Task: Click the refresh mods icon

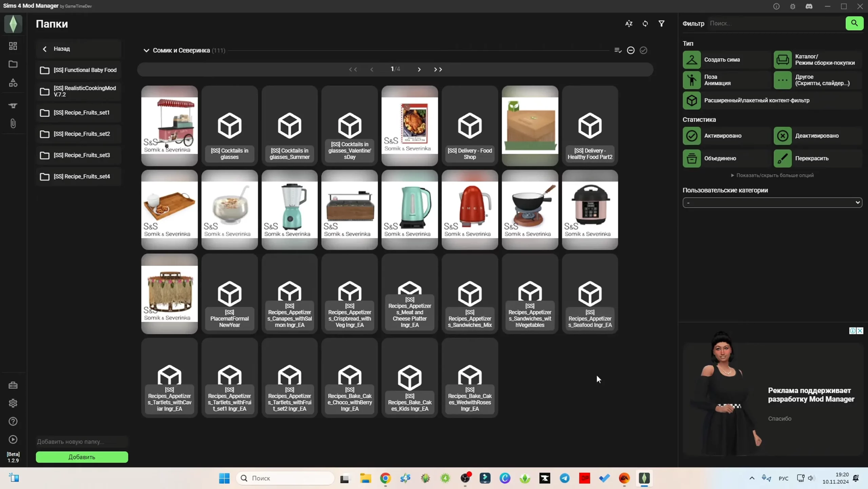Action: [x=645, y=23]
